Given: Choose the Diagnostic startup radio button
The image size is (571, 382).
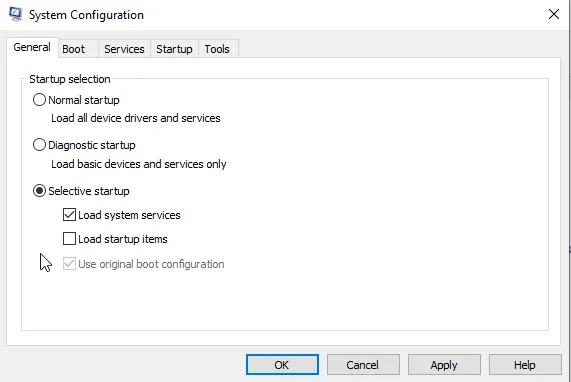Looking at the screenshot, I should (x=39, y=145).
